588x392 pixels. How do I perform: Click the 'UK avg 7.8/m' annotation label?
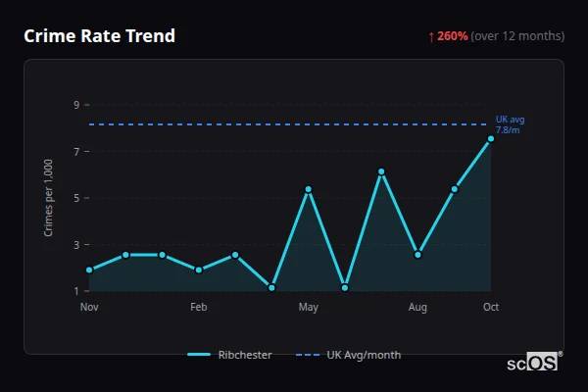pyautogui.click(x=510, y=124)
